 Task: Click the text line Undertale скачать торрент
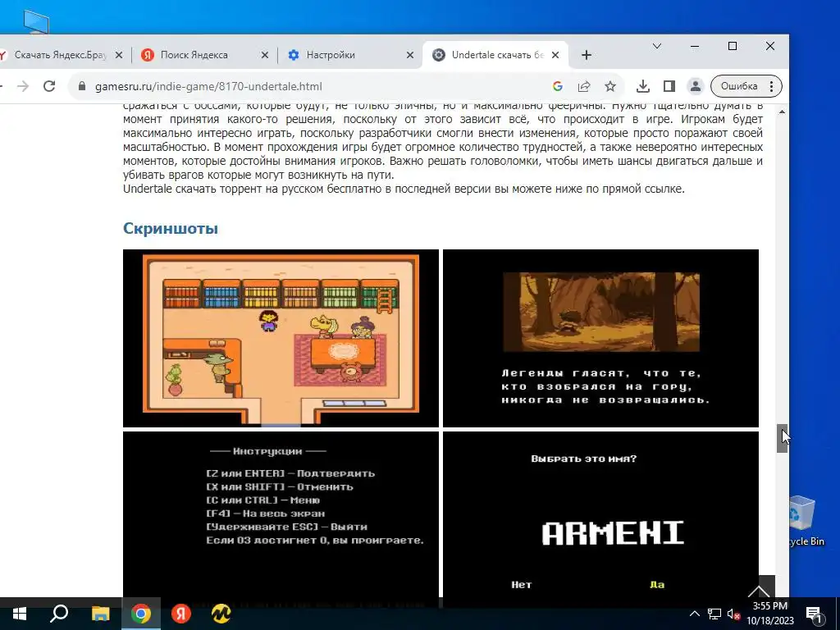point(404,189)
